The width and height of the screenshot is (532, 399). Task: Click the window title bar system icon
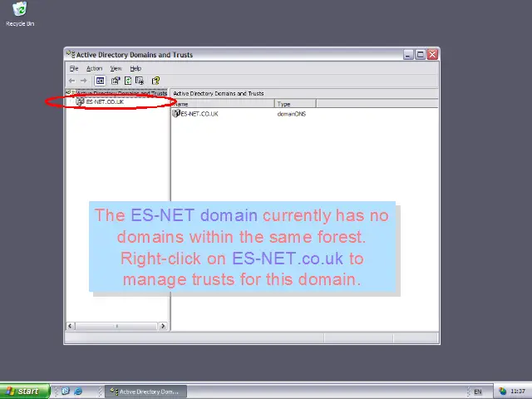[x=71, y=54]
